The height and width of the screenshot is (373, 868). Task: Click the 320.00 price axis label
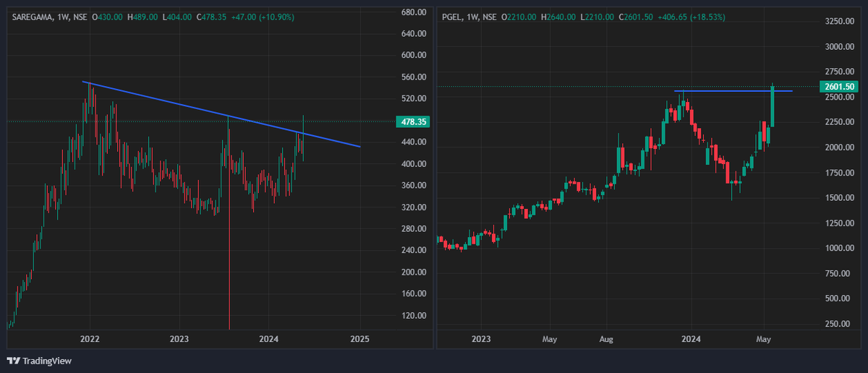pos(415,207)
